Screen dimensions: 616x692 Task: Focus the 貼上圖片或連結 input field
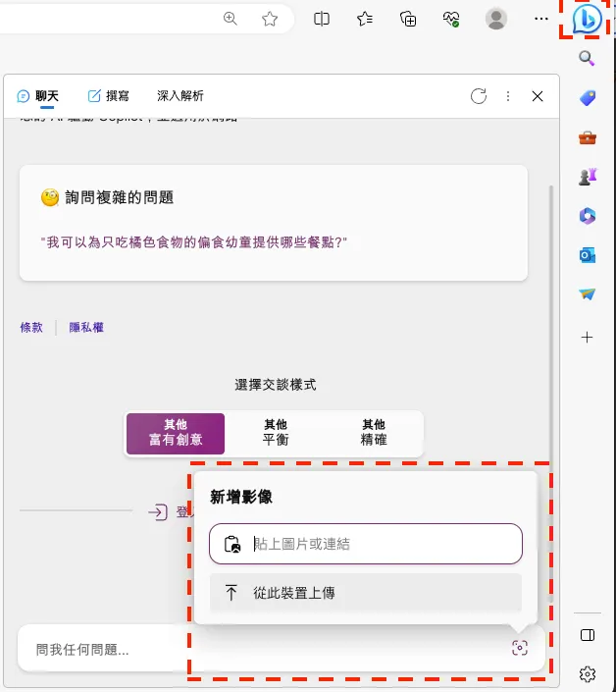coord(366,544)
